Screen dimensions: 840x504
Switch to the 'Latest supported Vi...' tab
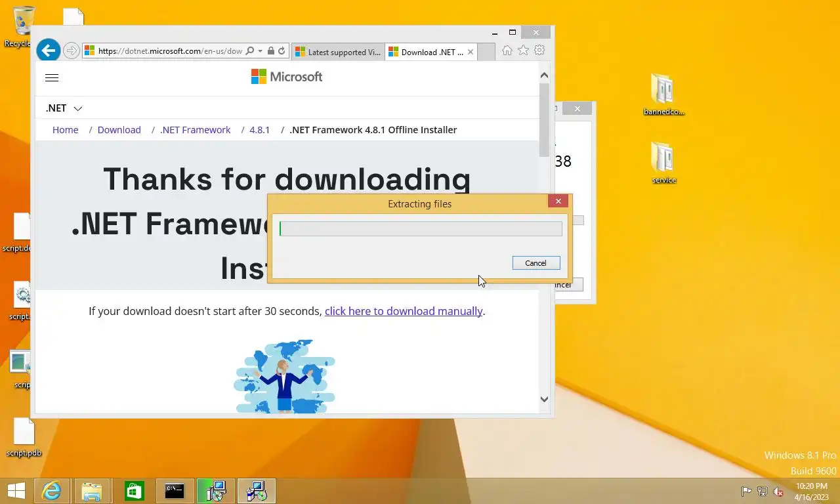pyautogui.click(x=338, y=52)
